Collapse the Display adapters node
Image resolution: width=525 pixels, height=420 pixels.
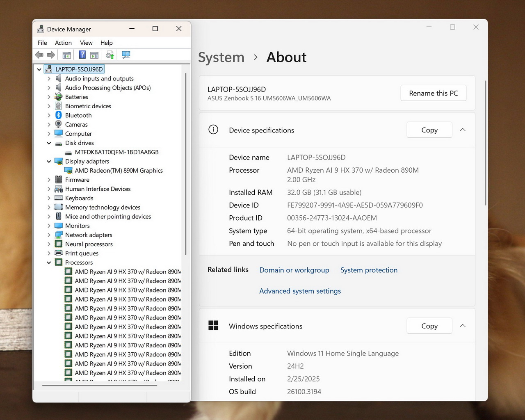[x=49, y=161]
